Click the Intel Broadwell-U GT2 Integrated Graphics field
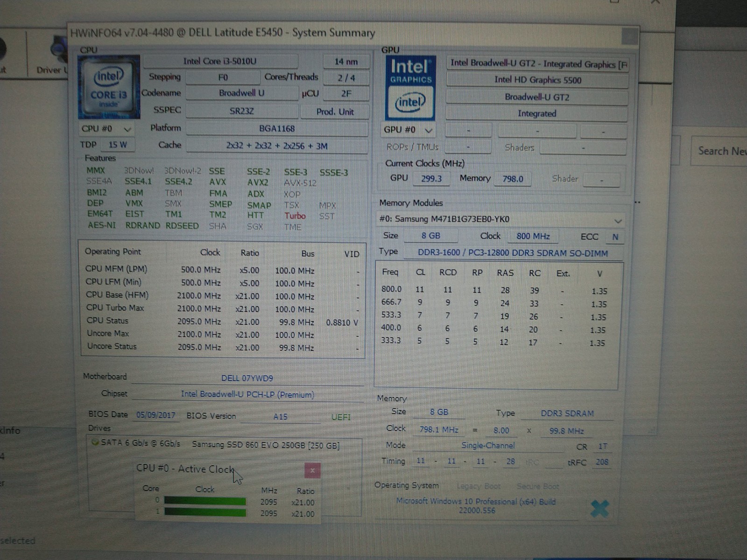 click(x=537, y=64)
